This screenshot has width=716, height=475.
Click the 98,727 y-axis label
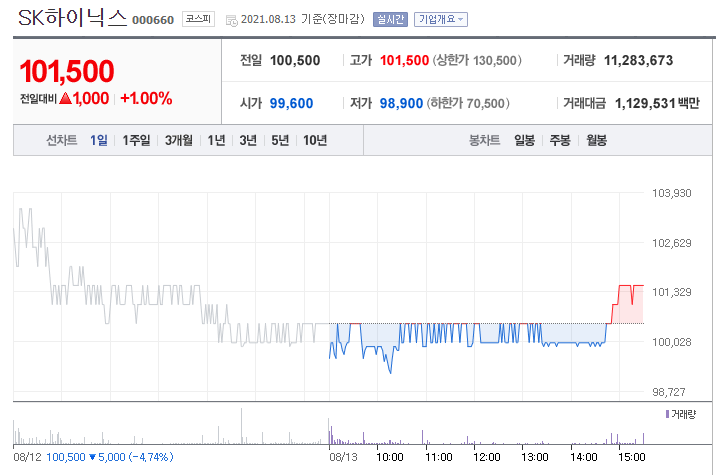coord(669,392)
